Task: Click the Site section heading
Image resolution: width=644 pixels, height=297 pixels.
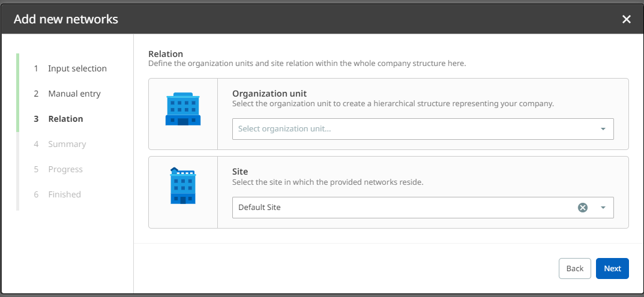Action: 241,172
